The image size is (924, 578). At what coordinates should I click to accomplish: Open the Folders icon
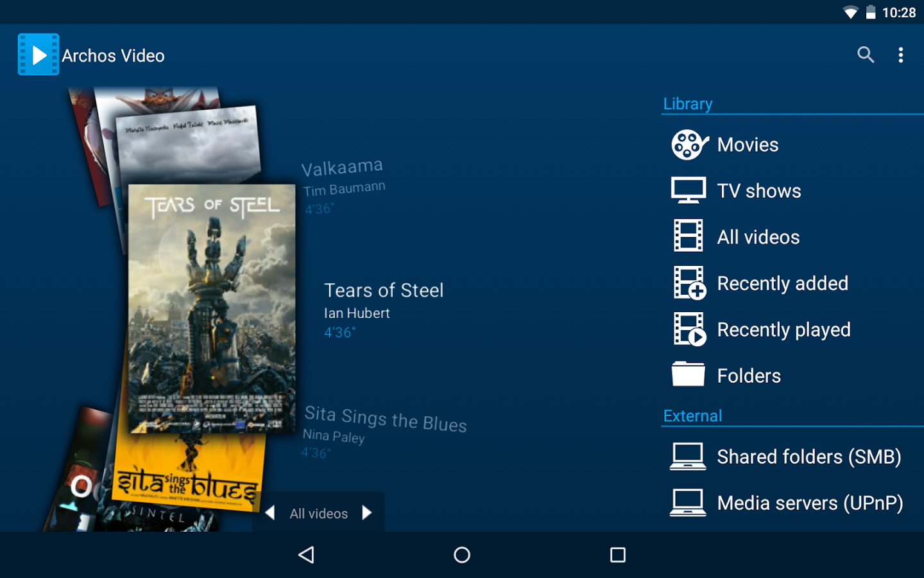(x=687, y=374)
